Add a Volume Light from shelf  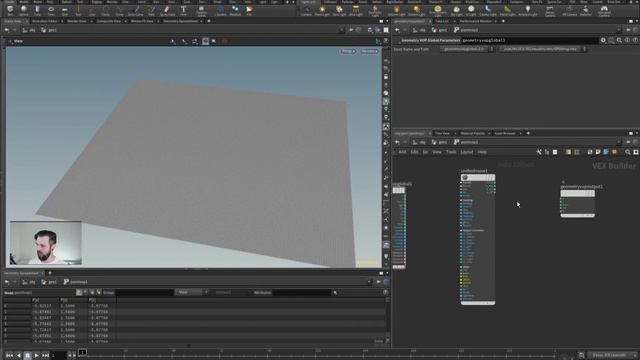[396, 10]
